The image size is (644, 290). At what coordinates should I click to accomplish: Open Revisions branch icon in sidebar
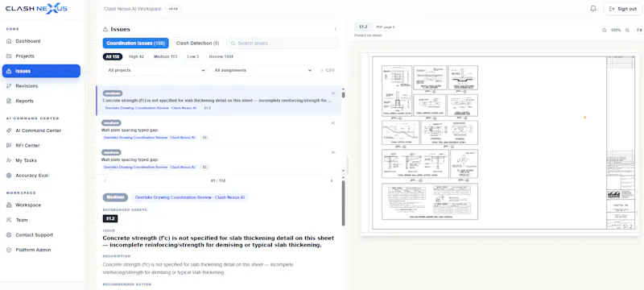point(9,86)
